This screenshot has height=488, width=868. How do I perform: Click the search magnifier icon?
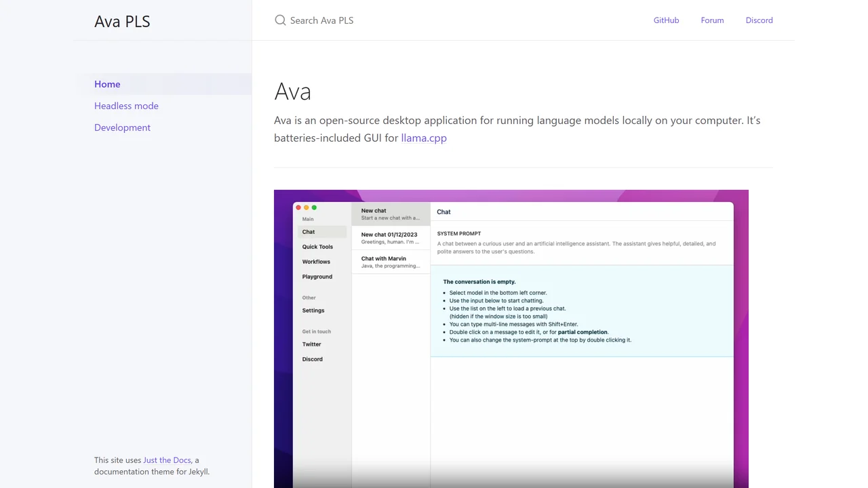point(280,20)
